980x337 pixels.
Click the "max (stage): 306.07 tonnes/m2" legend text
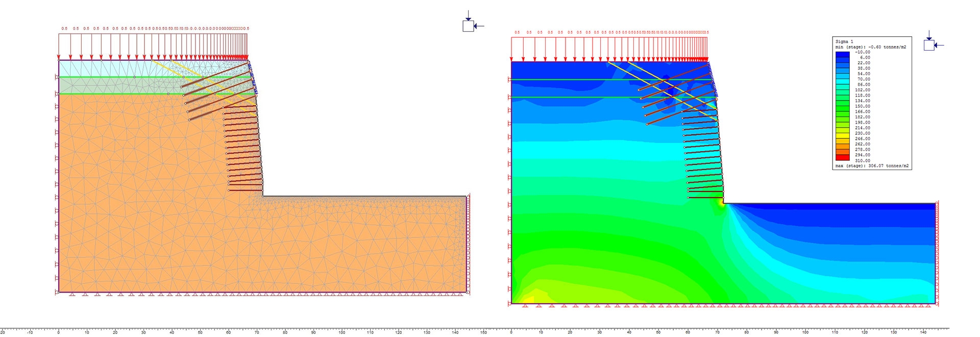(x=872, y=166)
